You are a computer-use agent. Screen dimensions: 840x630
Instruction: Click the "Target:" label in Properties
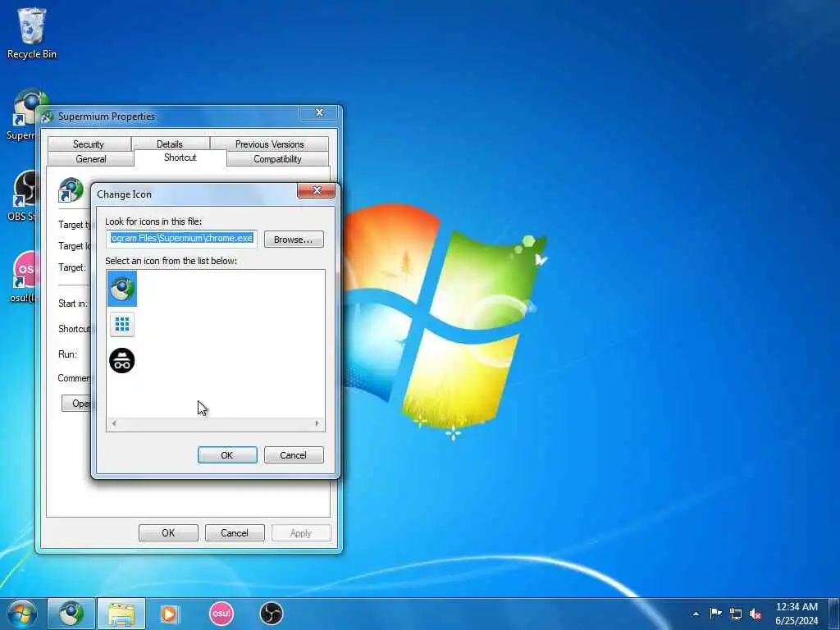[72, 267]
